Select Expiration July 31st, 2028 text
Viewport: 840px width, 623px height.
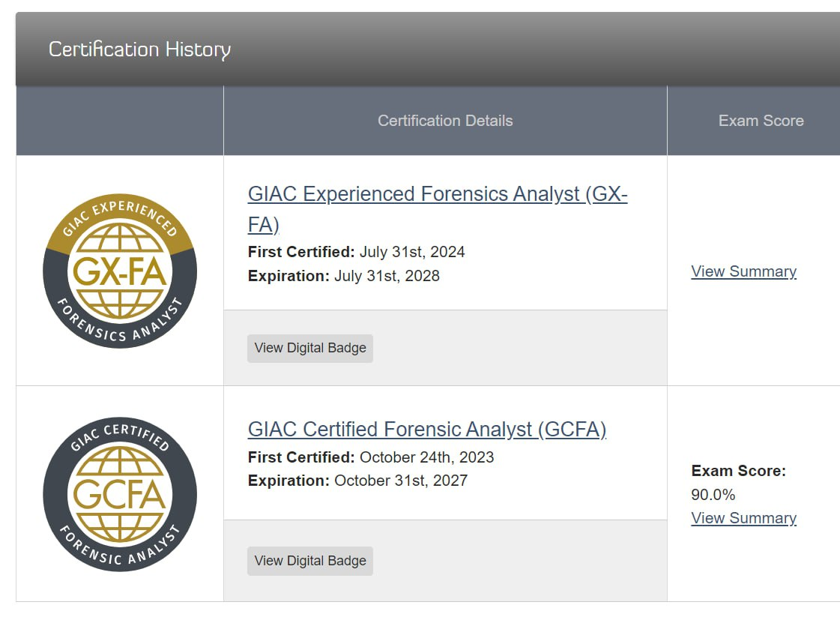[x=343, y=276]
